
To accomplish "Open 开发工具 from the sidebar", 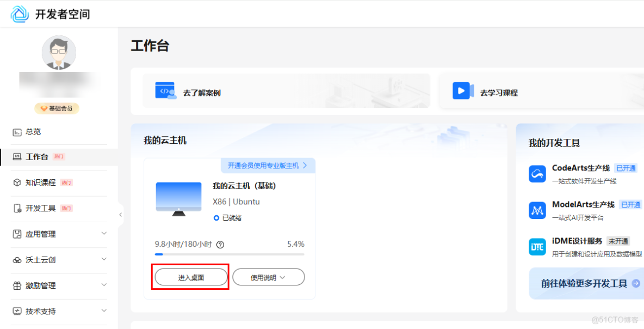I will (39, 209).
